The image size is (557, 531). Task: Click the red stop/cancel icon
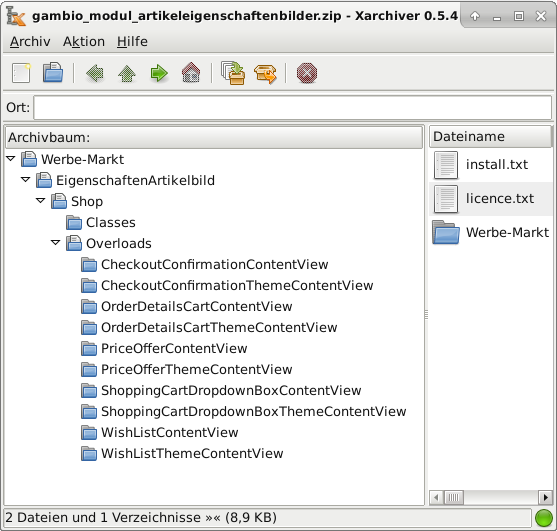307,73
